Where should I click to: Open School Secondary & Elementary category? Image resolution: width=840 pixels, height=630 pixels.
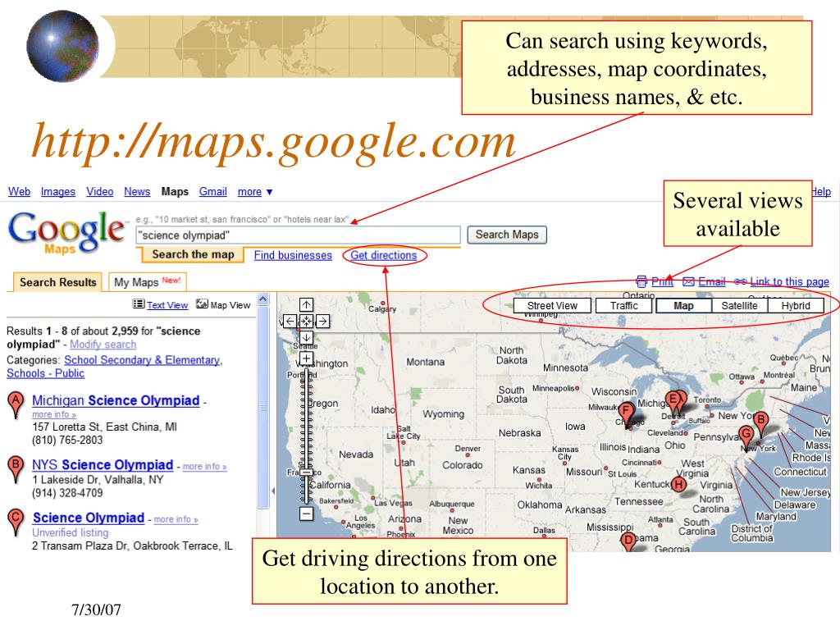coord(142,360)
